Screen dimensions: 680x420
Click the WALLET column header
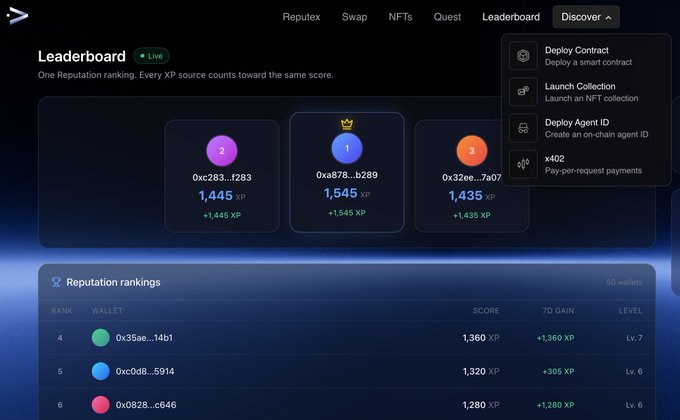coord(107,311)
